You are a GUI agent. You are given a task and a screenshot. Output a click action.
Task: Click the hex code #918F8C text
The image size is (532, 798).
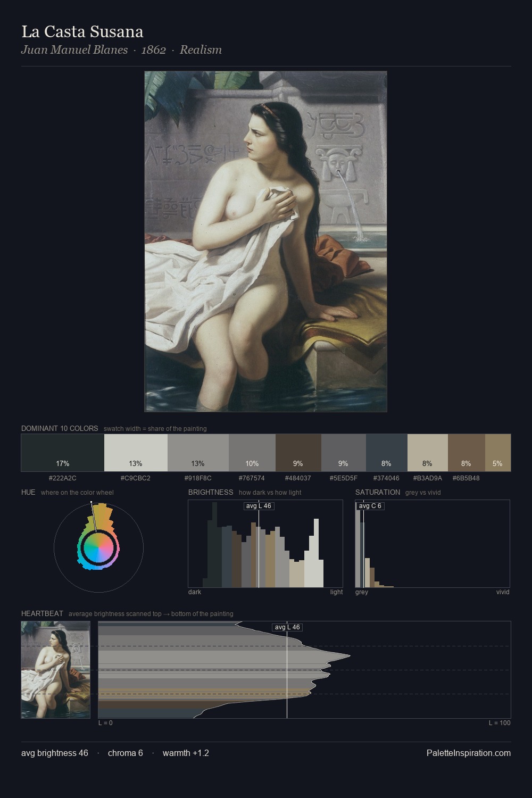click(198, 478)
